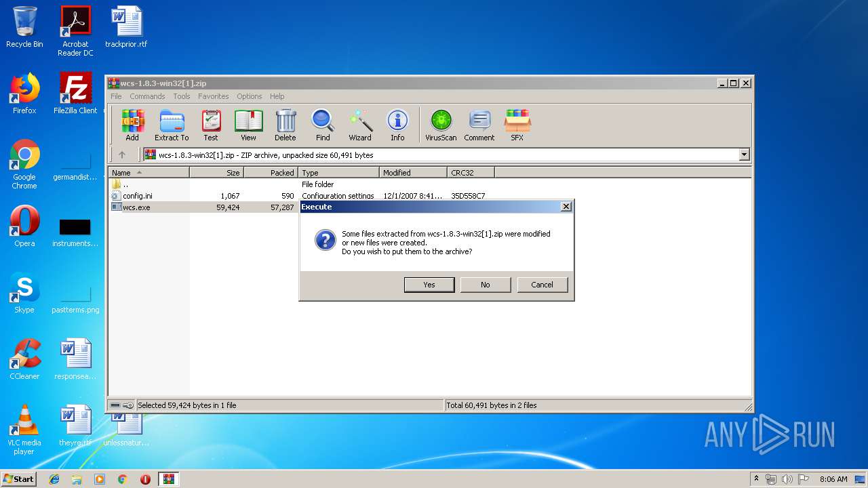This screenshot has height=488, width=868.
Task: Click the CCleaner desktop icon
Action: coord(24,359)
